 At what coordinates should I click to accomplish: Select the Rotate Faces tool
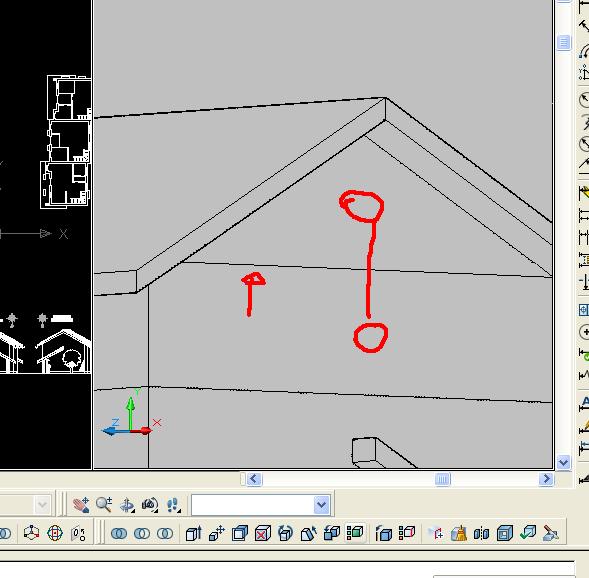[285, 533]
